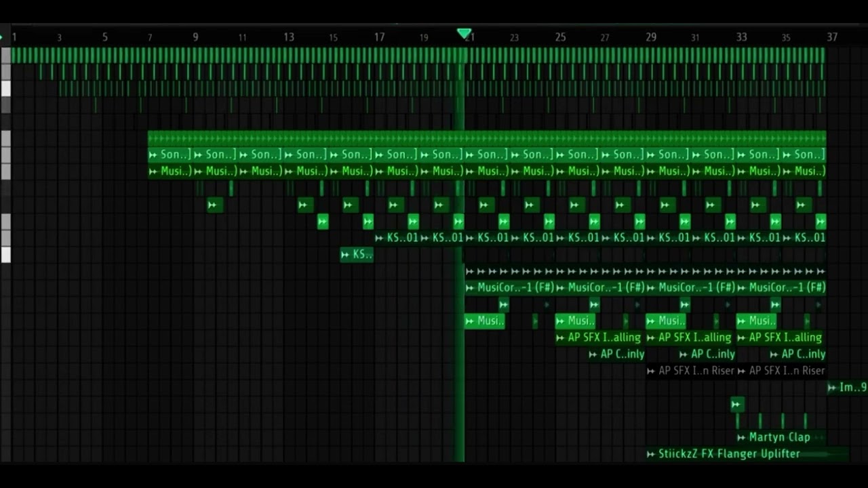Screen dimensions: 868x488
Task: Click bar 31 on the timeline ruler
Action: point(695,37)
